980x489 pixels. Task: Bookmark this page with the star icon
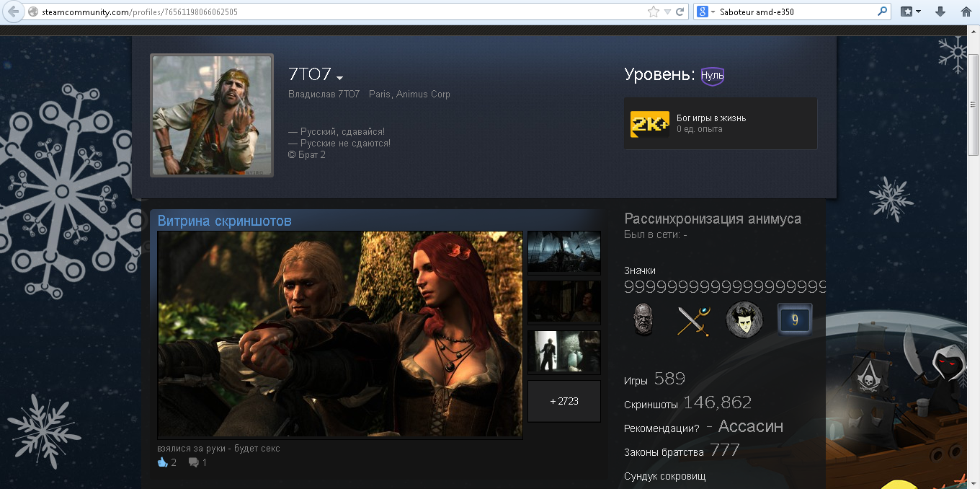pyautogui.click(x=654, y=12)
